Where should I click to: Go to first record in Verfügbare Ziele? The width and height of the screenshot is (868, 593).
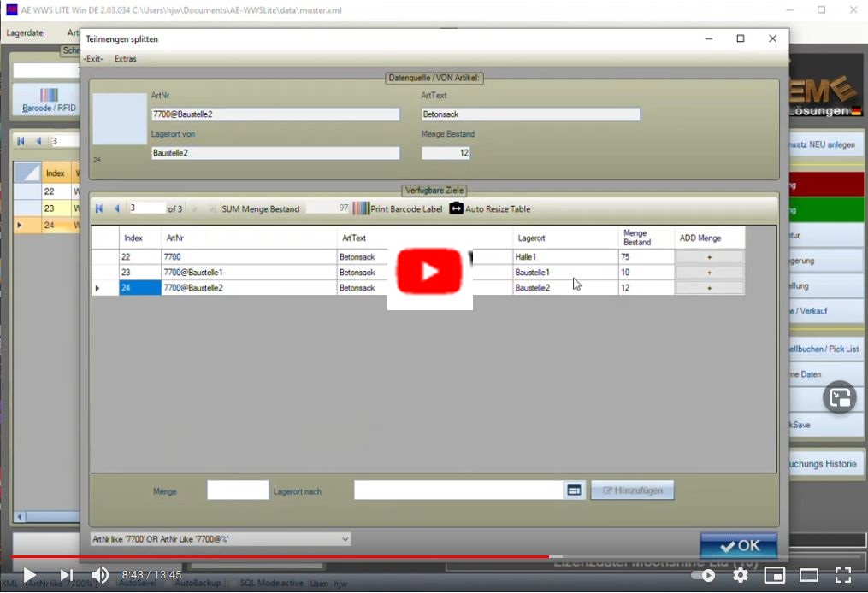(x=99, y=208)
